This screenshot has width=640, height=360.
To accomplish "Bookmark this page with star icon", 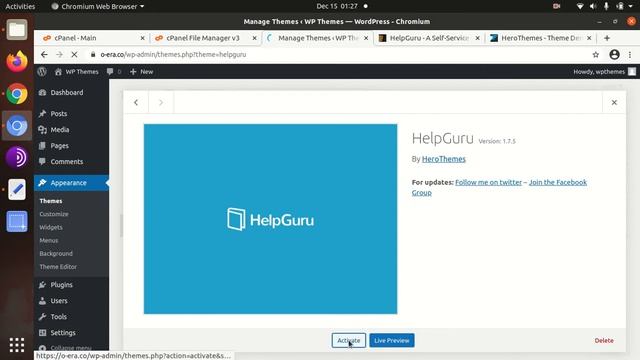I will pos(596,55).
